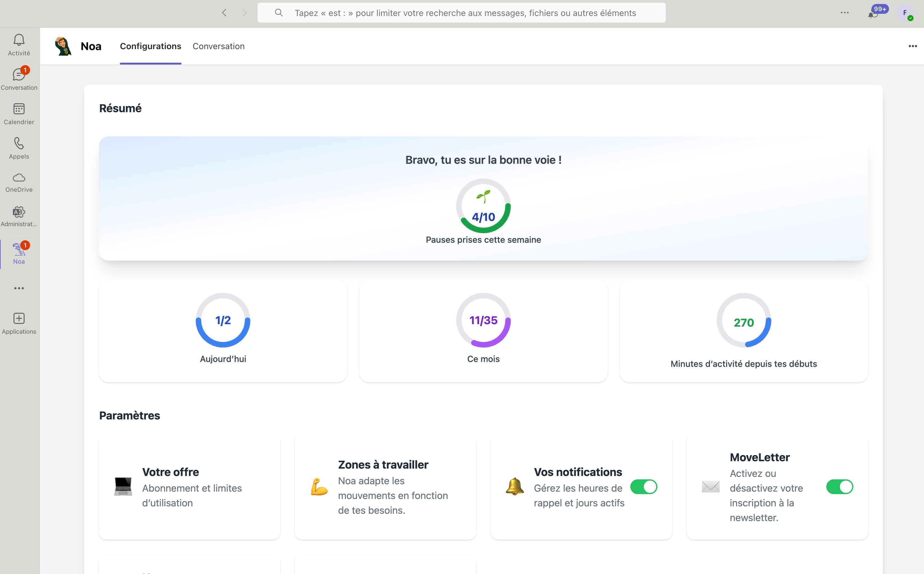Open the Noa tab options ellipsis menu
924x574 pixels.
pos(913,46)
